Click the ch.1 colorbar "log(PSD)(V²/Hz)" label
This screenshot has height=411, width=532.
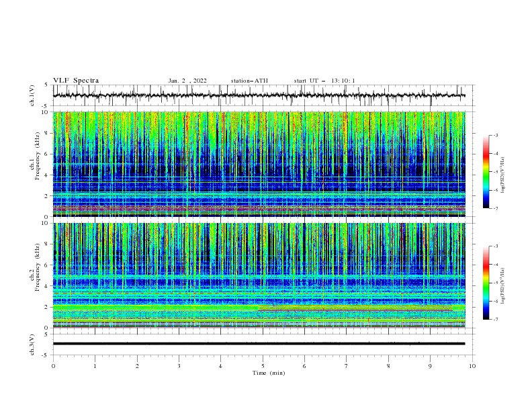click(x=502, y=175)
